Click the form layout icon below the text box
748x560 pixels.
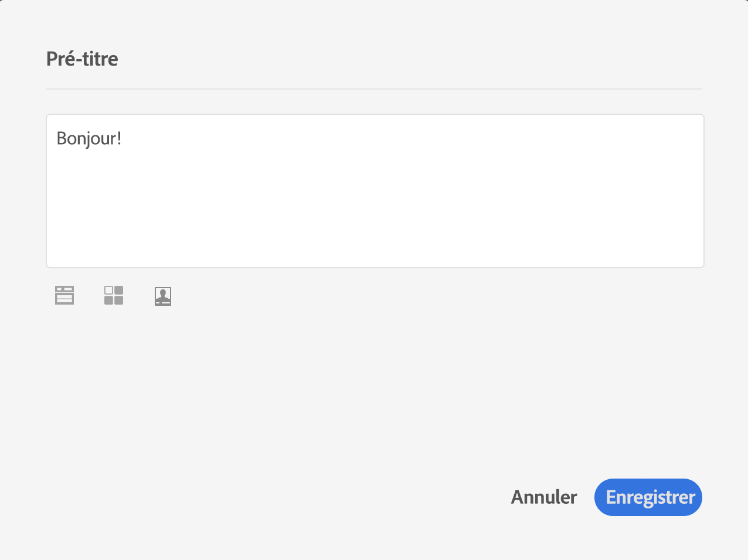[64, 296]
